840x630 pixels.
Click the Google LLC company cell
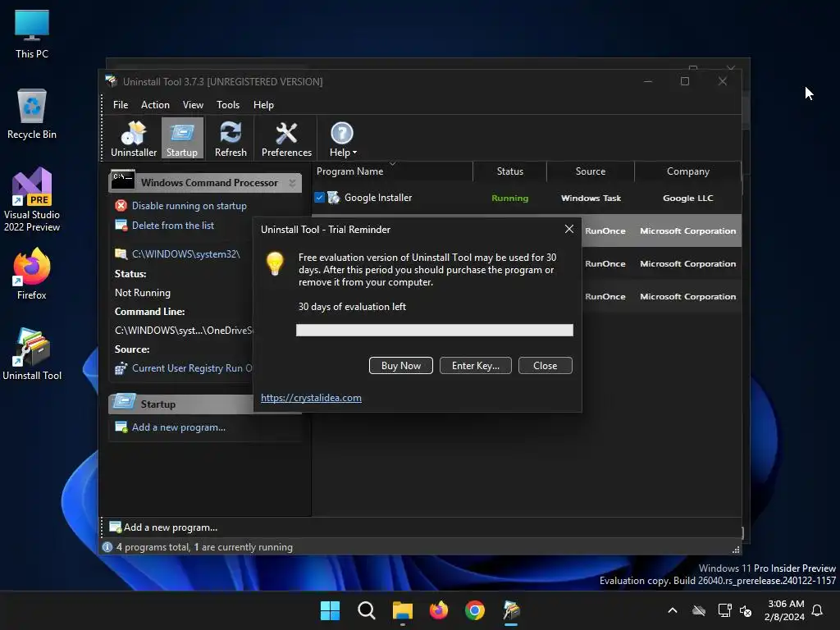(x=688, y=199)
